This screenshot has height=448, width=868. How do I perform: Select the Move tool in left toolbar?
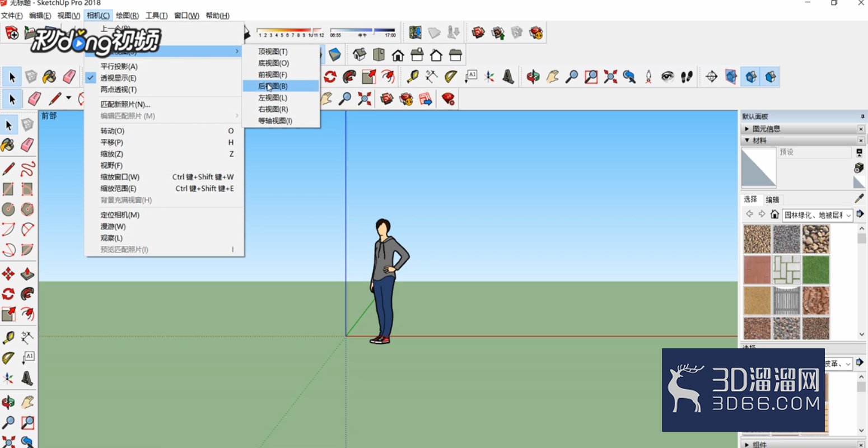pos(8,274)
